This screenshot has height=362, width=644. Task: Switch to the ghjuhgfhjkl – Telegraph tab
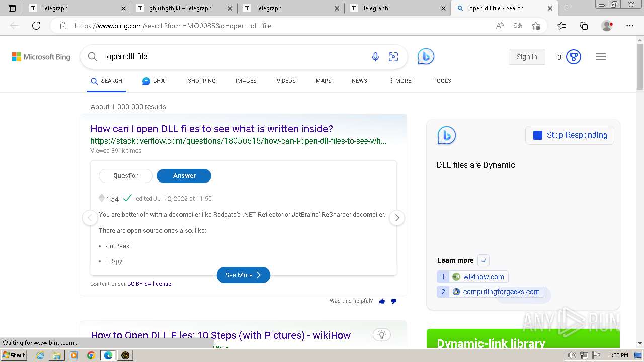[x=185, y=8]
